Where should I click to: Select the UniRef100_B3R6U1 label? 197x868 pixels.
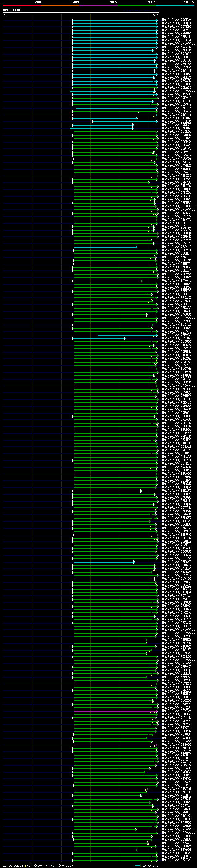(176, 409)
